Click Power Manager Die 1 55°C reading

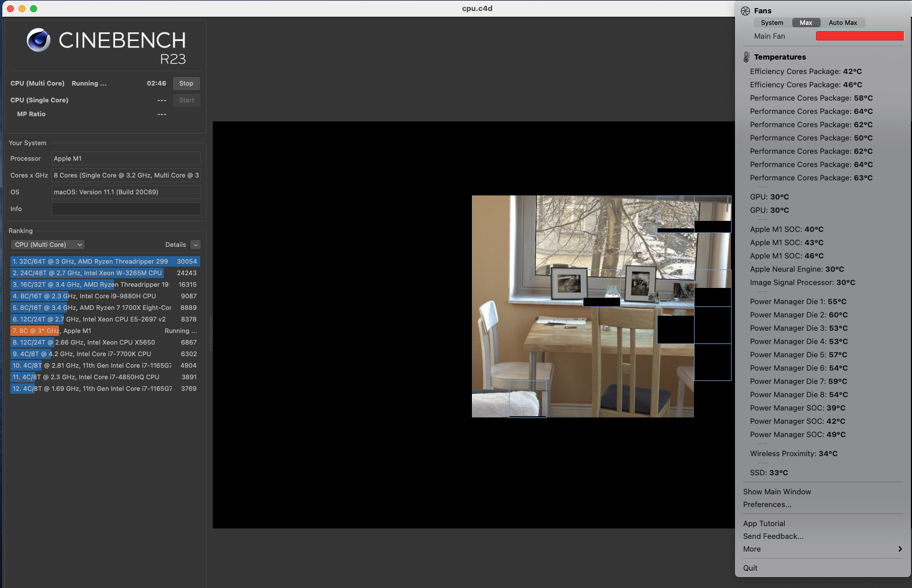[x=798, y=302]
